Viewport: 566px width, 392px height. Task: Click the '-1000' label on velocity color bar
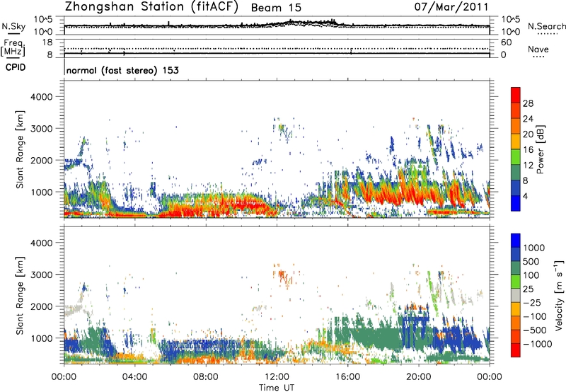(537, 344)
